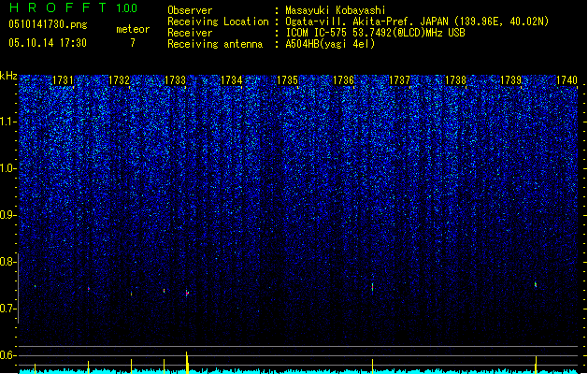Click the observer name Masayuki Kobayashi

(336, 10)
